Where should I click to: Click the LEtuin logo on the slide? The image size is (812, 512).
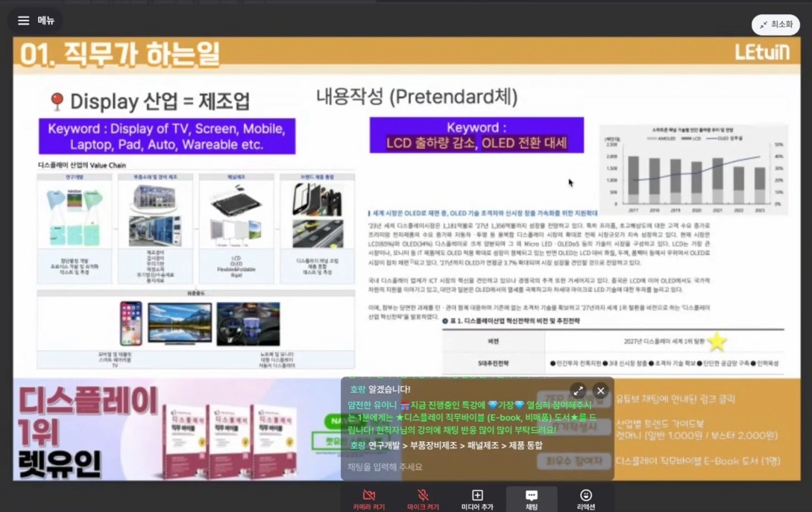tap(762, 51)
